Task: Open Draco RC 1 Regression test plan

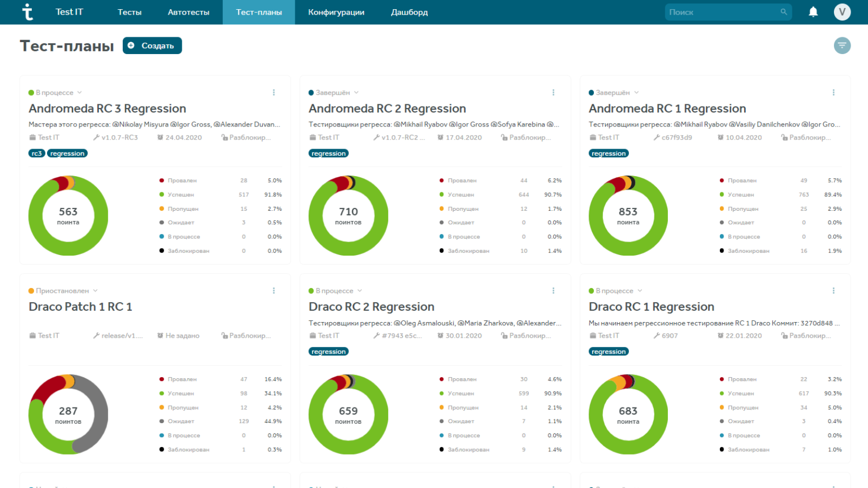Action: coord(652,307)
